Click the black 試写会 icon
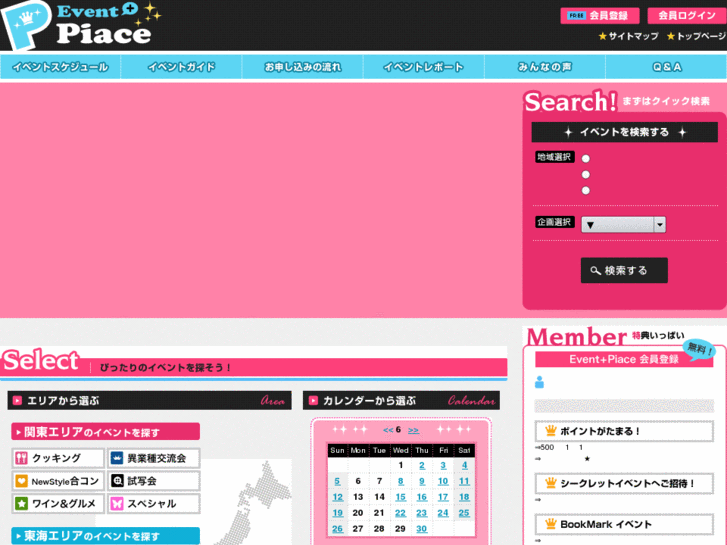The image size is (727, 545). point(117,481)
